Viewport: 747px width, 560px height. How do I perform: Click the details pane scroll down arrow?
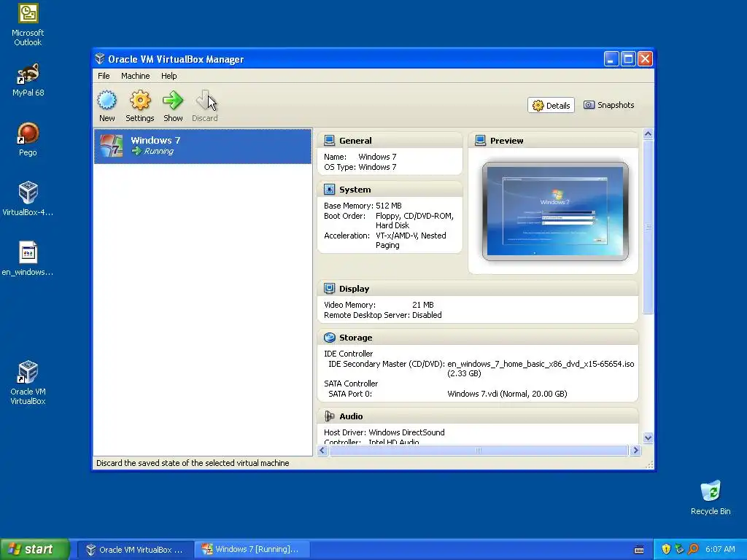(648, 437)
